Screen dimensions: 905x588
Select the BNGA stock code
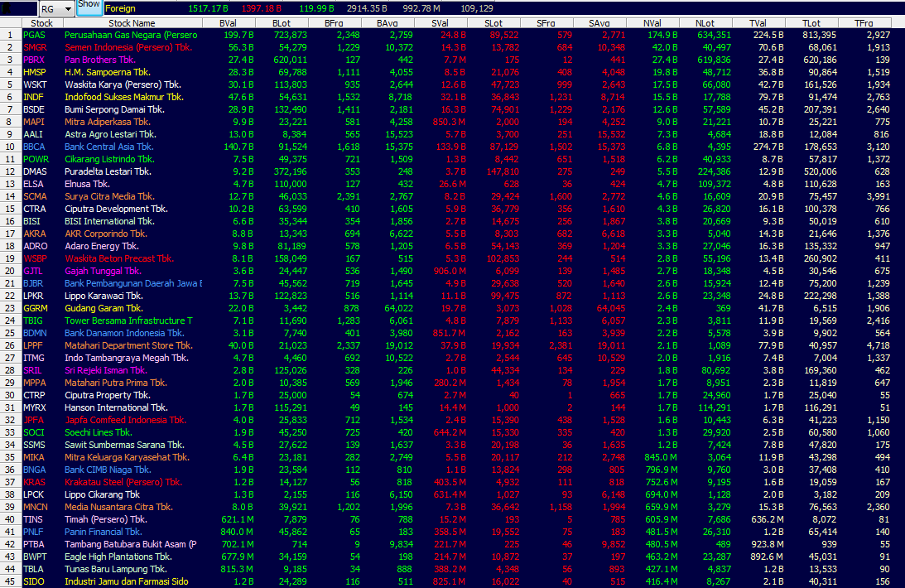click(x=35, y=469)
